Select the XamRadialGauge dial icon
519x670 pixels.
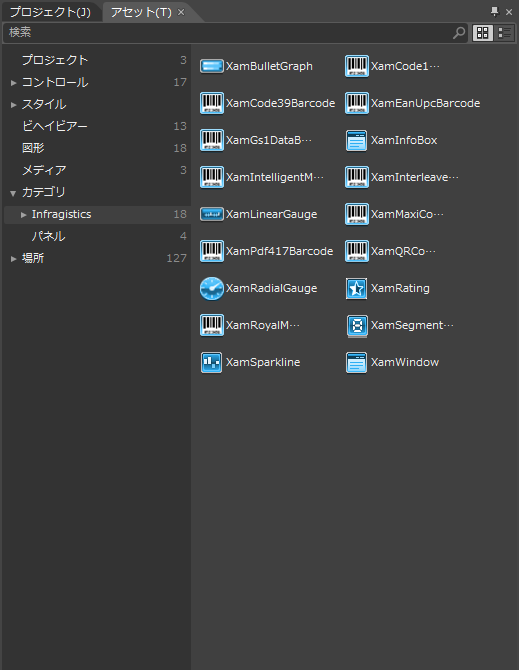[211, 288]
